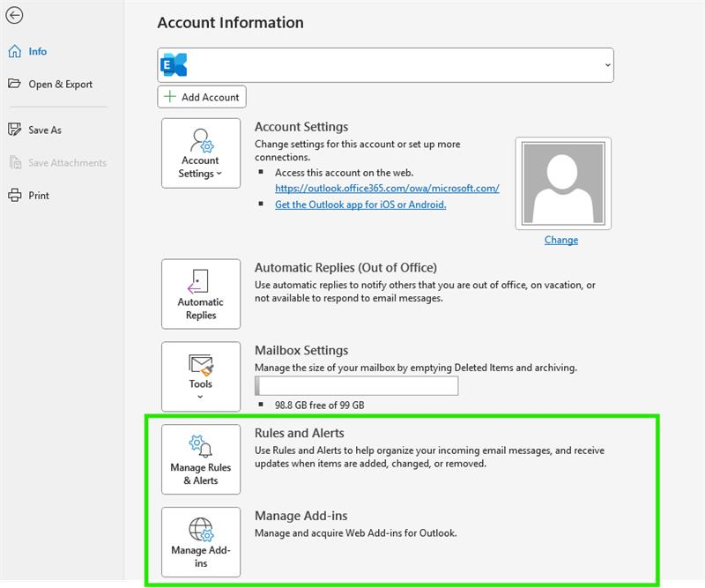Click the mailbox storage progress bar

pyautogui.click(x=356, y=385)
